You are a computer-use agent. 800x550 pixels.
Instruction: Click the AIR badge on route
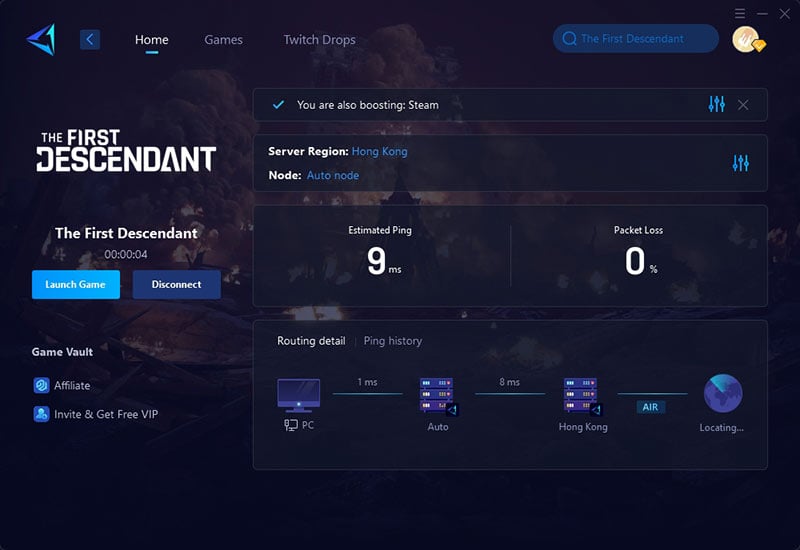[x=651, y=407]
